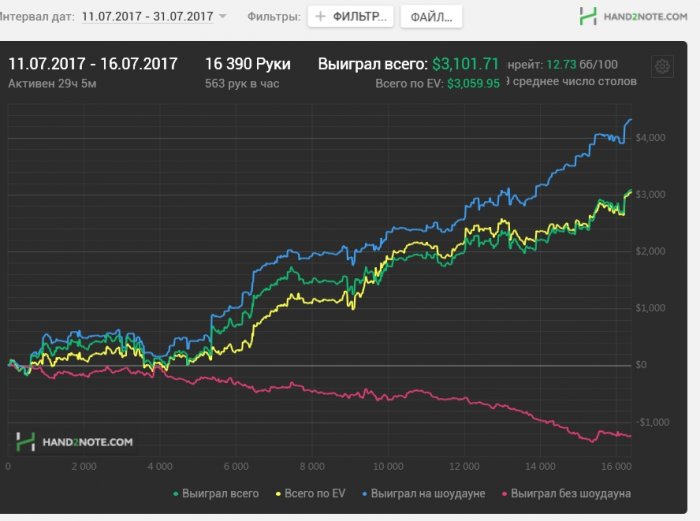This screenshot has height=521, width=700.
Task: Click the 563 рук в час text
Action: click(x=242, y=83)
